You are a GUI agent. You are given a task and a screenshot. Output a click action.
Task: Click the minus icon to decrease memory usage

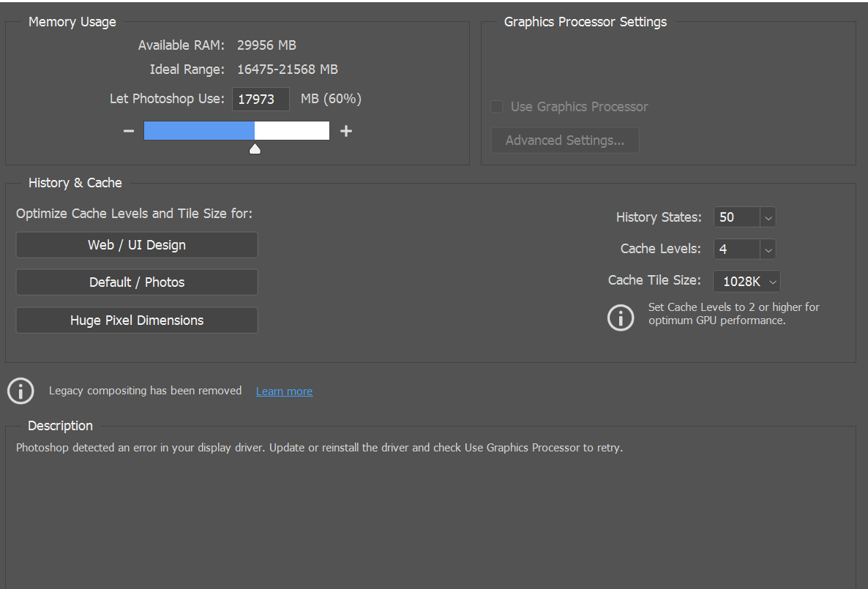point(128,130)
